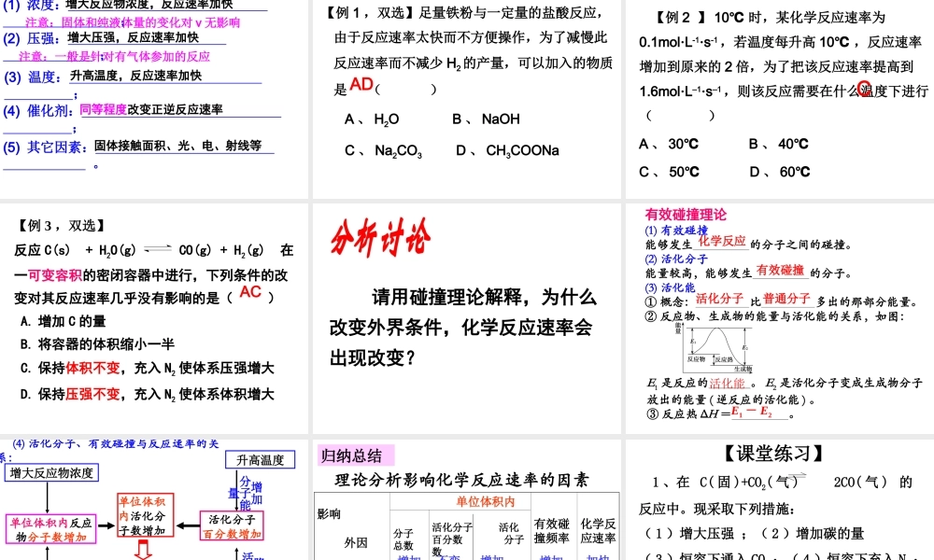The image size is (934, 560).
Task: Click the '(2) 增加碳的量' exercise item
Action: click(x=813, y=533)
